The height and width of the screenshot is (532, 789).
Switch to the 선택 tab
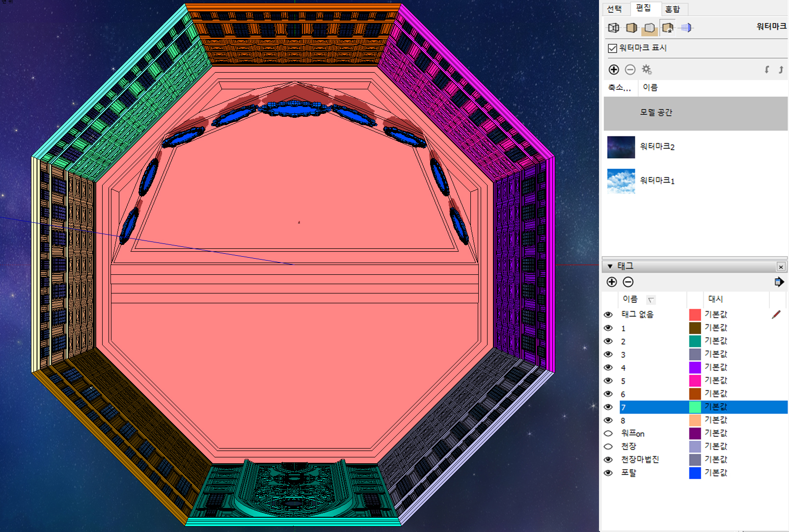[x=614, y=9]
